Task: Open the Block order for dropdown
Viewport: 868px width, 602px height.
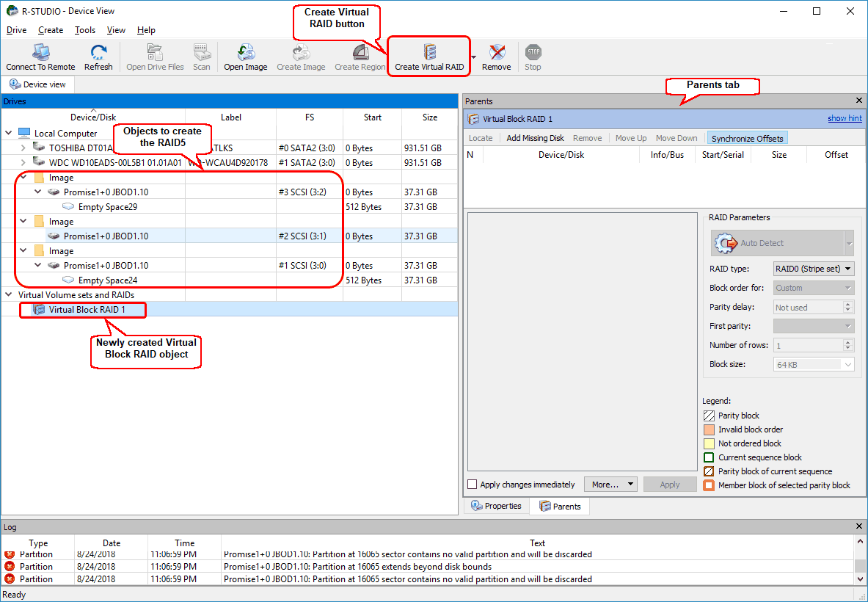Action: click(x=813, y=288)
